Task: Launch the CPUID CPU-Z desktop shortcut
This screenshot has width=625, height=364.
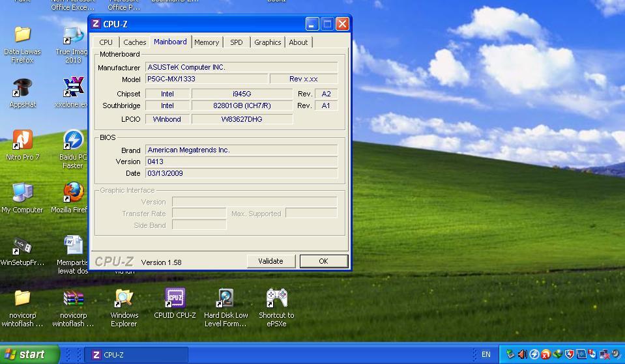Action: pyautogui.click(x=175, y=298)
